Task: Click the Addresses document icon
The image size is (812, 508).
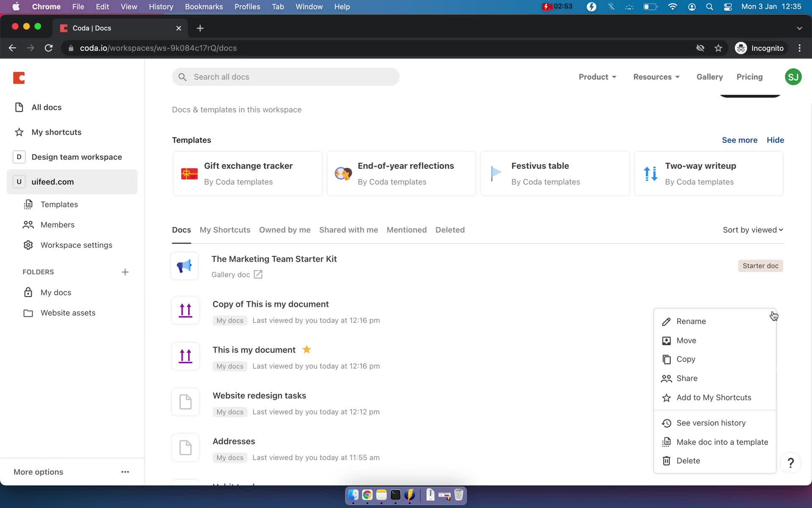Action: pyautogui.click(x=185, y=447)
